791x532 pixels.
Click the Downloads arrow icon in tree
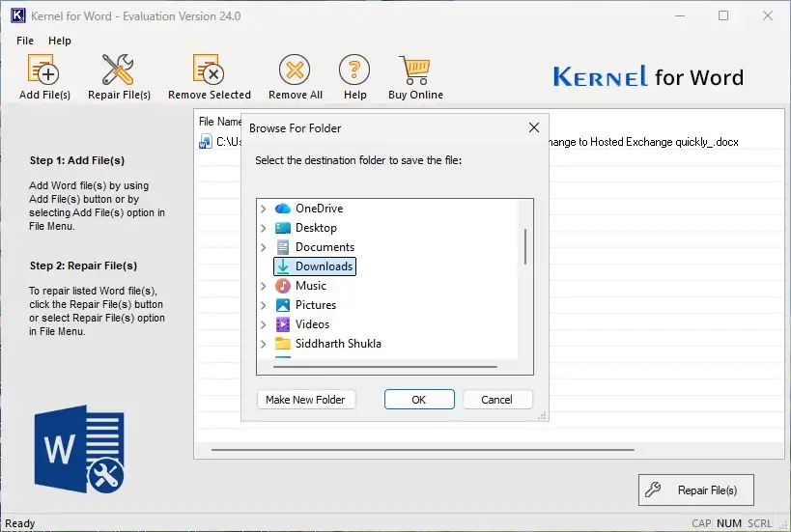point(283,266)
